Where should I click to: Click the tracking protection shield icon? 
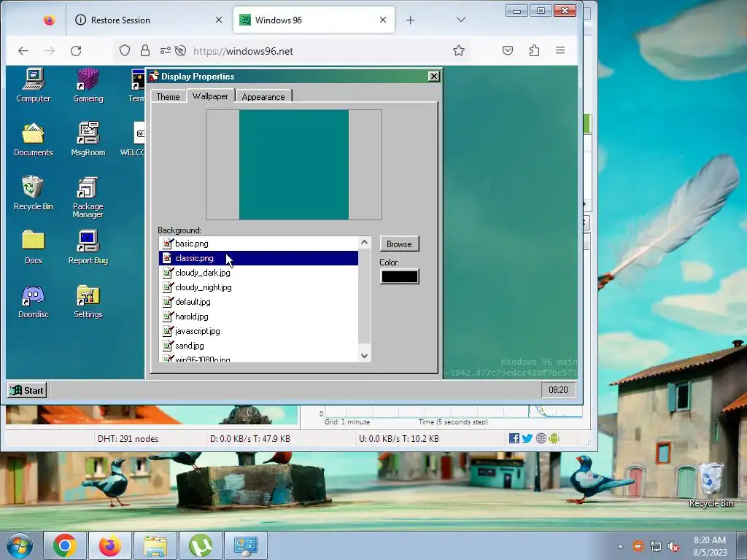pyautogui.click(x=124, y=51)
